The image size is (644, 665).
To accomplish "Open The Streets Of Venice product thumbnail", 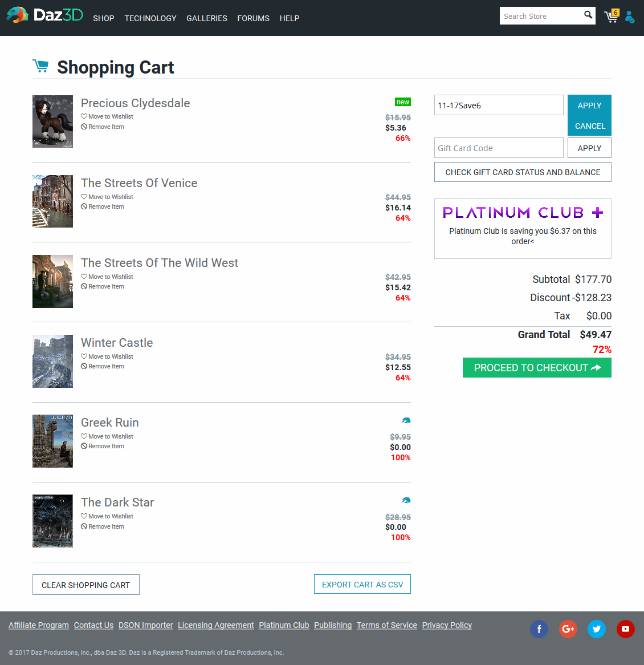I will (x=52, y=201).
